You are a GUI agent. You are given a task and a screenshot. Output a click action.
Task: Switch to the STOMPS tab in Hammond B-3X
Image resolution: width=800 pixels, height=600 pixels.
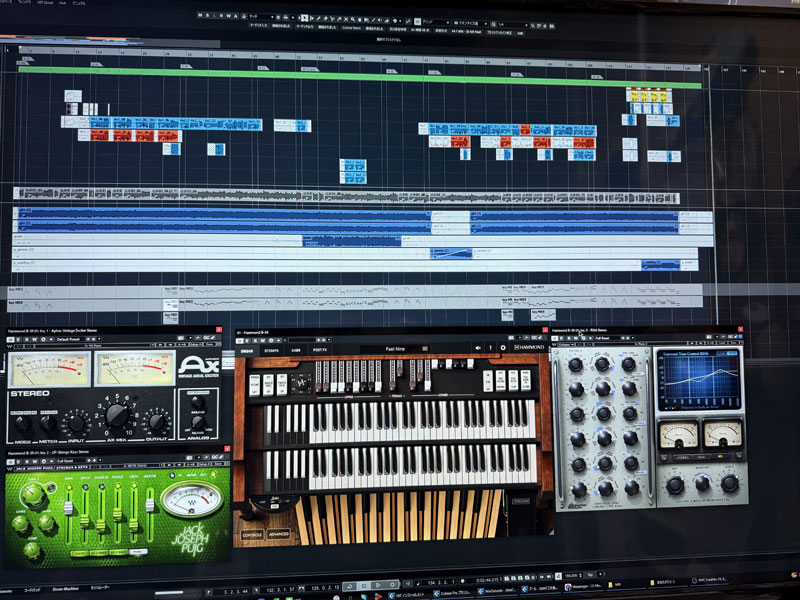[x=271, y=351]
